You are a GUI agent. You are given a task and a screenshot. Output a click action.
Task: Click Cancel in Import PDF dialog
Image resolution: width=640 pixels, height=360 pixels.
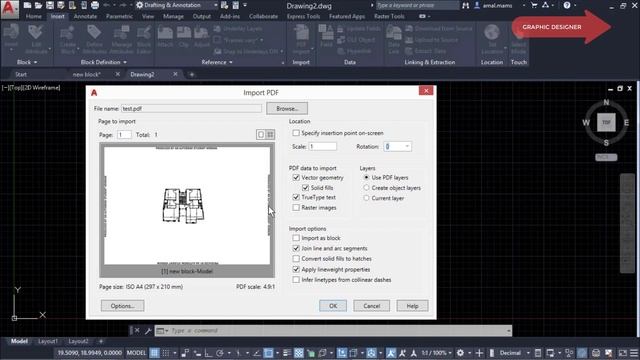[371, 306]
